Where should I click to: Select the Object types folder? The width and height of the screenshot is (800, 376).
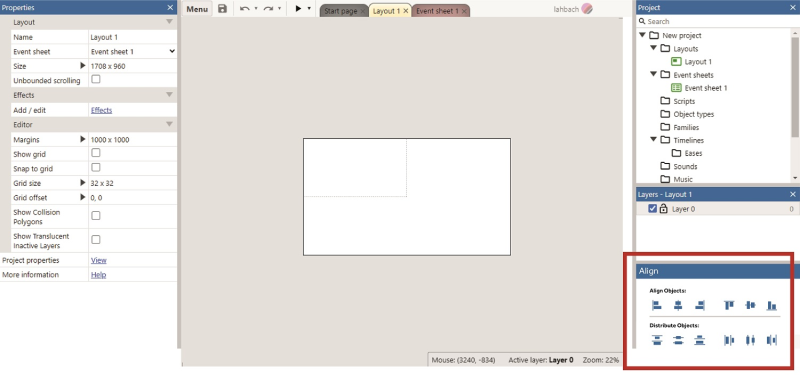pyautogui.click(x=693, y=114)
